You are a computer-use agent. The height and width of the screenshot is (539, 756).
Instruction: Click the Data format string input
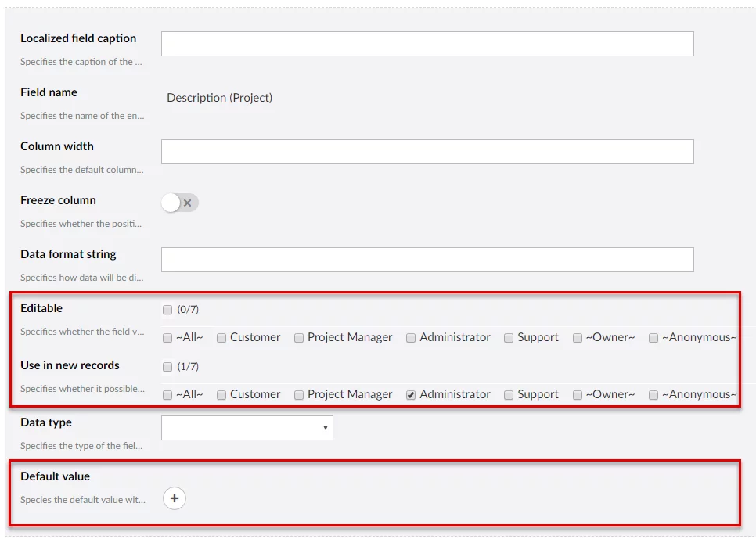coord(427,260)
